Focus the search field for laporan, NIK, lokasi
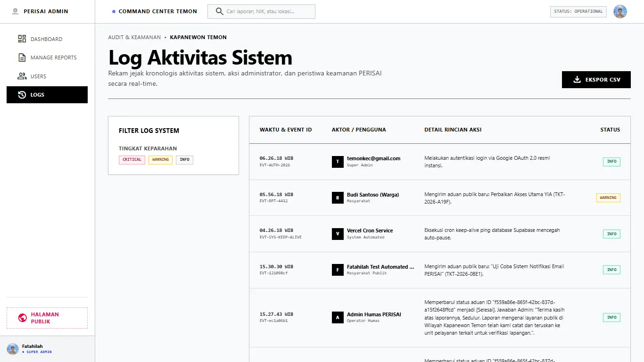The height and width of the screenshot is (362, 644). click(261, 11)
